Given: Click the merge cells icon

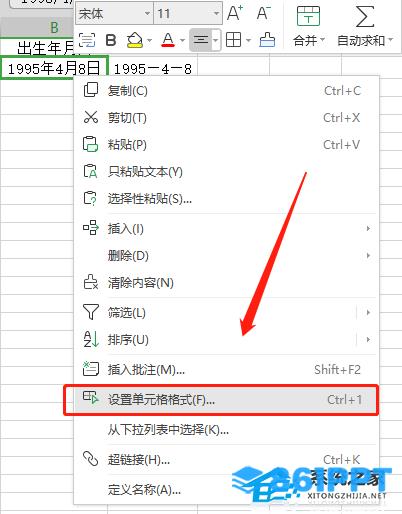Looking at the screenshot, I should click(308, 16).
